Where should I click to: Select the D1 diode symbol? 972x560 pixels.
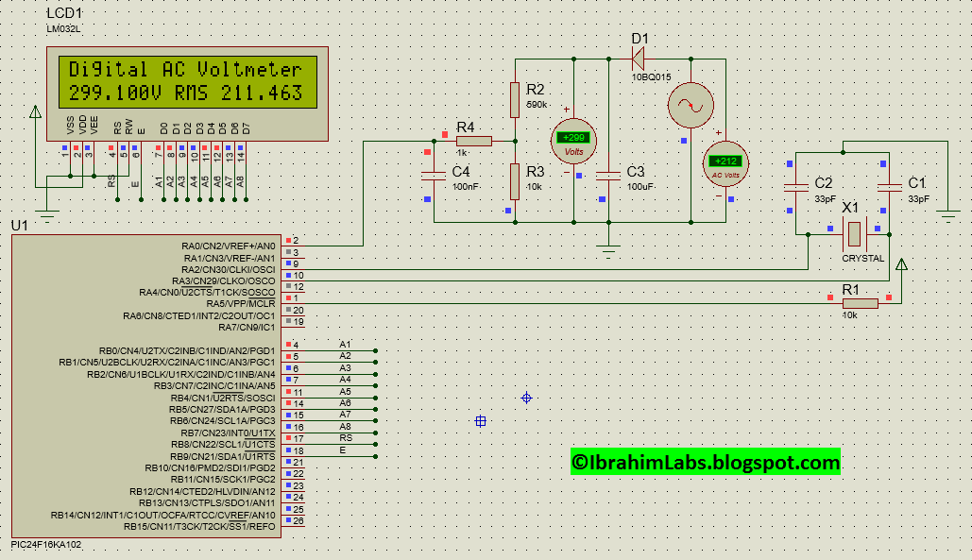coord(638,59)
